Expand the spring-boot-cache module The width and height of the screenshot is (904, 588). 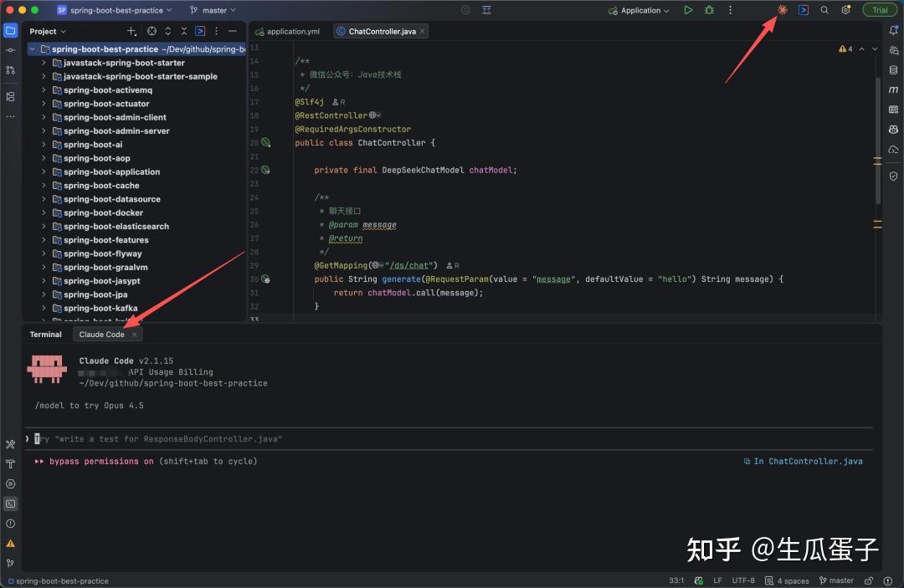click(44, 186)
